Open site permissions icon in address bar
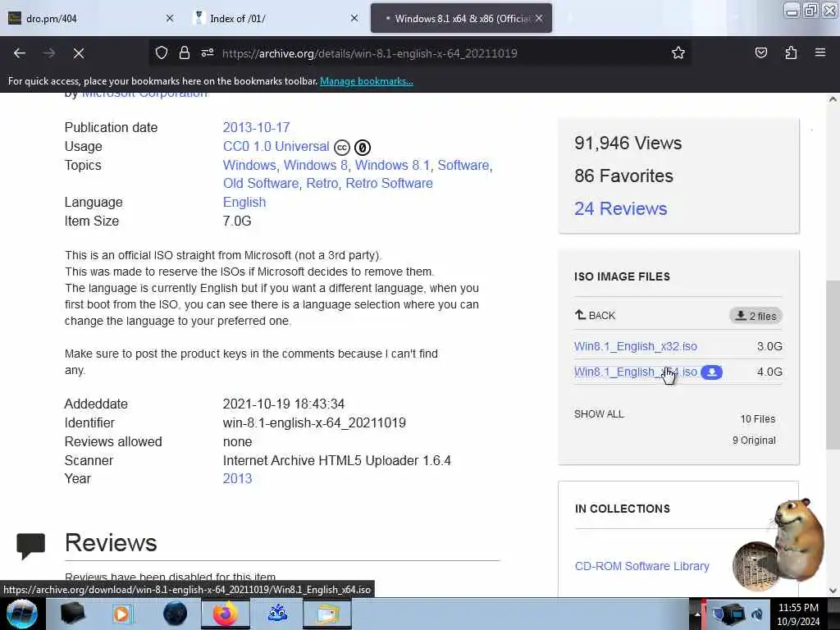840x630 pixels. pyautogui.click(x=208, y=52)
